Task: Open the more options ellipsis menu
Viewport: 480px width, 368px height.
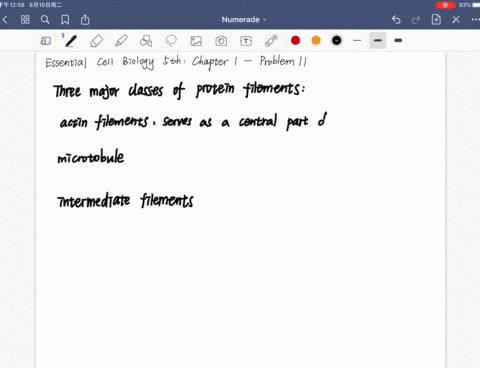Action: (x=476, y=20)
